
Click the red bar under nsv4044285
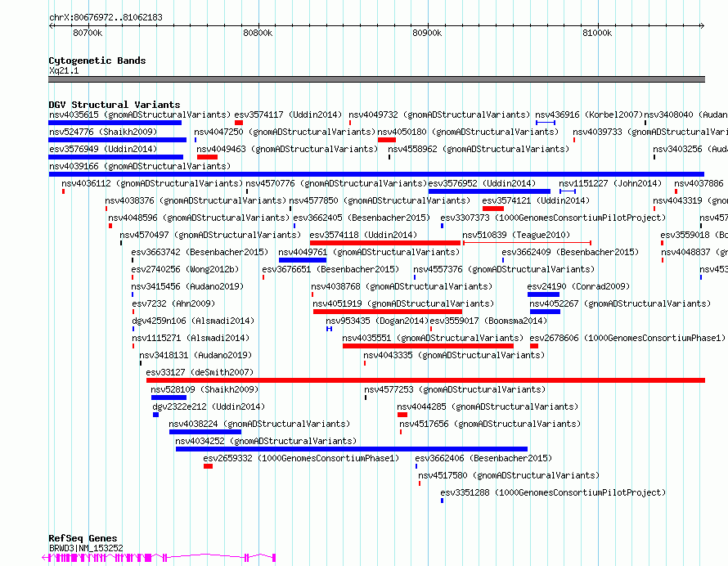pos(402,415)
